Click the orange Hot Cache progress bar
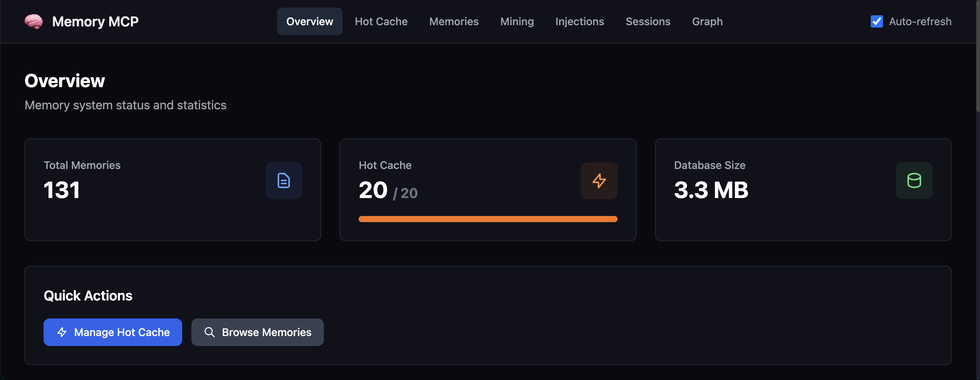The height and width of the screenshot is (380, 980). pyautogui.click(x=488, y=219)
